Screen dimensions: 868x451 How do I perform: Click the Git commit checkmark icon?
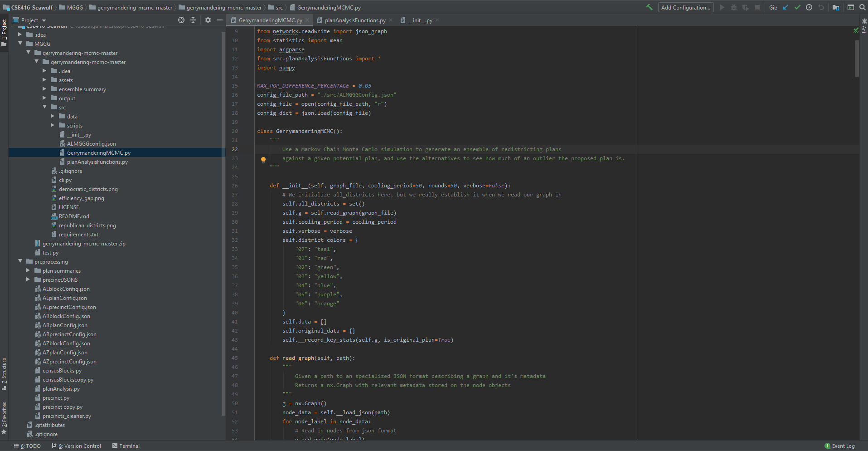point(797,7)
